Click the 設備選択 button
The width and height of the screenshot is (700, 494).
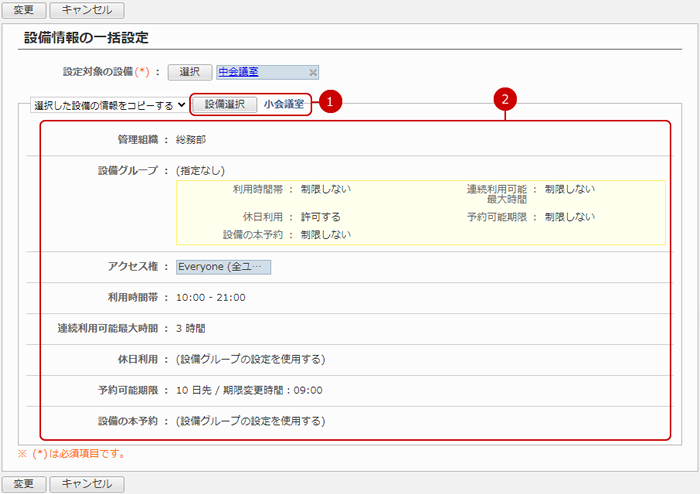click(x=225, y=104)
